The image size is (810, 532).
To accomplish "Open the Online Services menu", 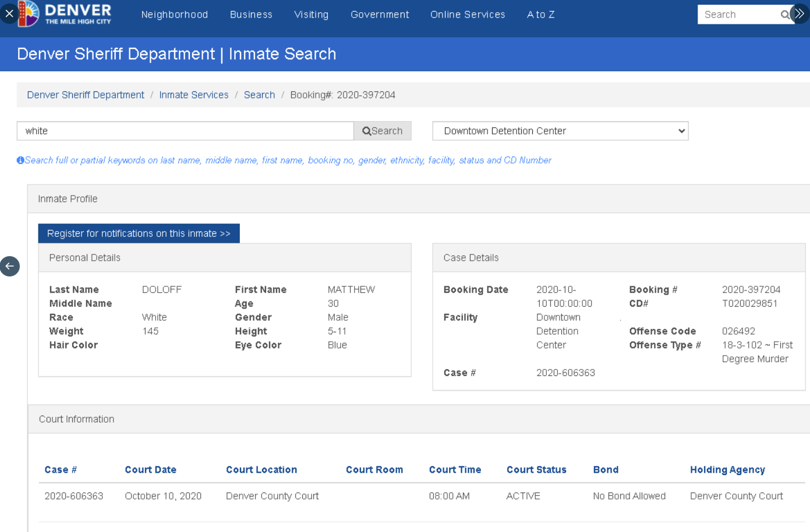I will pos(468,15).
